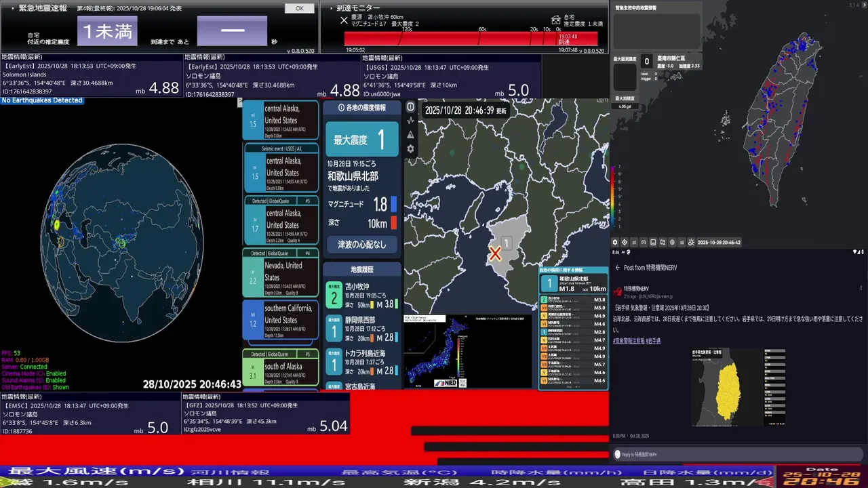Click the sun brightness icon on the Taiwan toolbar
This screenshot has height=488, width=868.
coord(691,242)
